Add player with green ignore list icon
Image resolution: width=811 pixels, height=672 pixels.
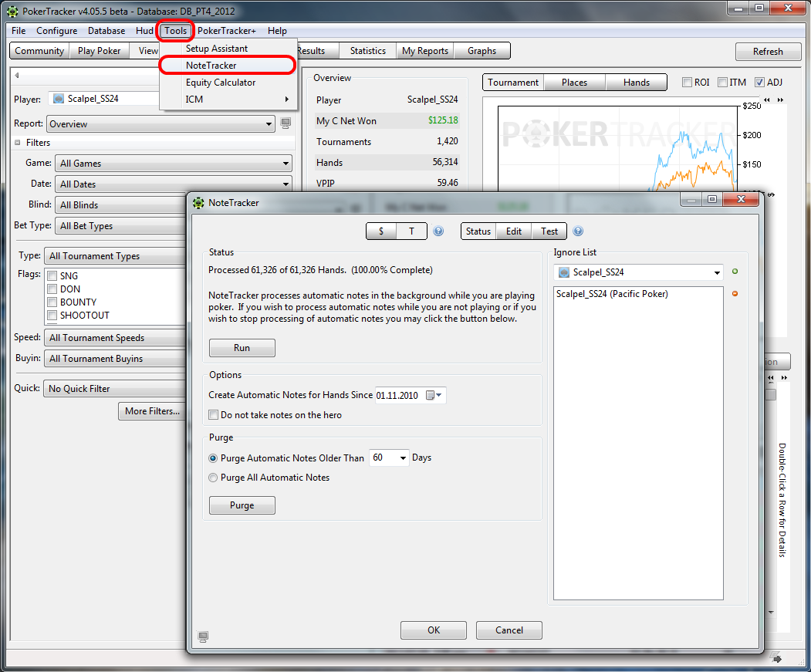[x=735, y=272]
